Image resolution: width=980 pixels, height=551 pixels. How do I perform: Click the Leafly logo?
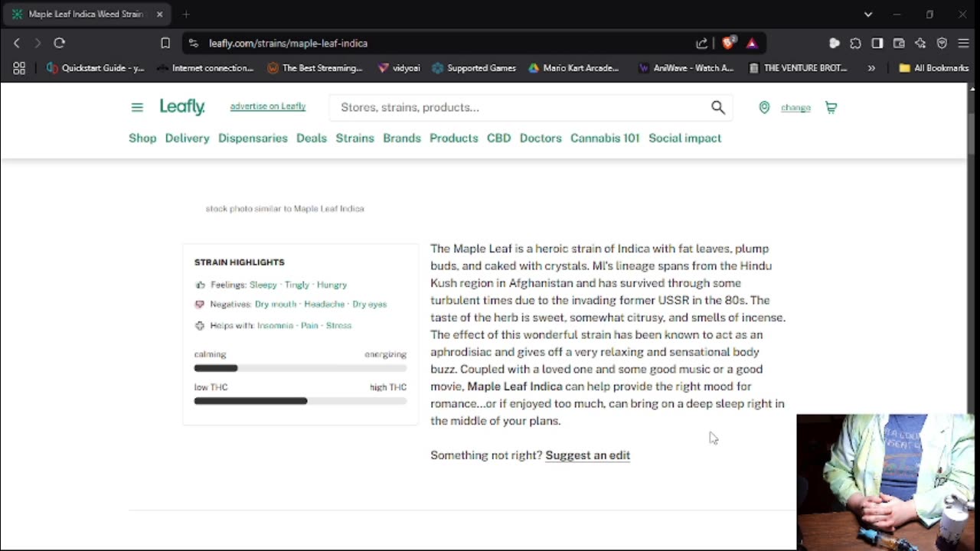[182, 107]
